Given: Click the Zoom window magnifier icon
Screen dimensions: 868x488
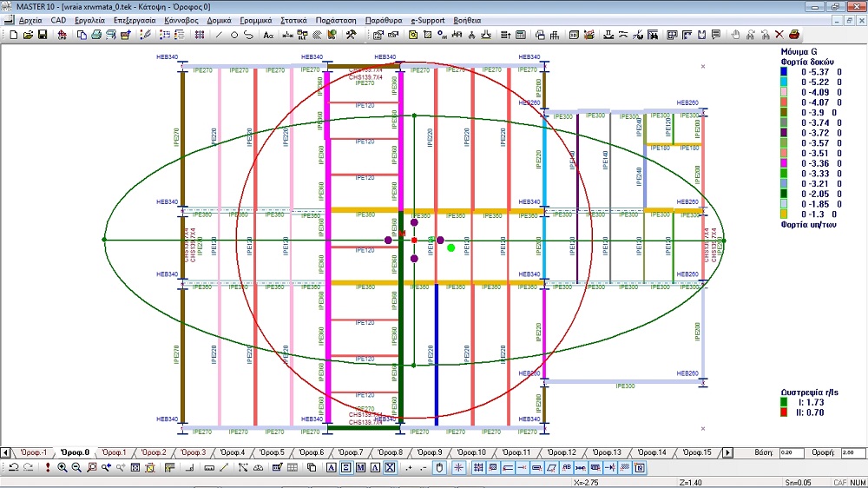Looking at the screenshot, I should tap(91, 467).
